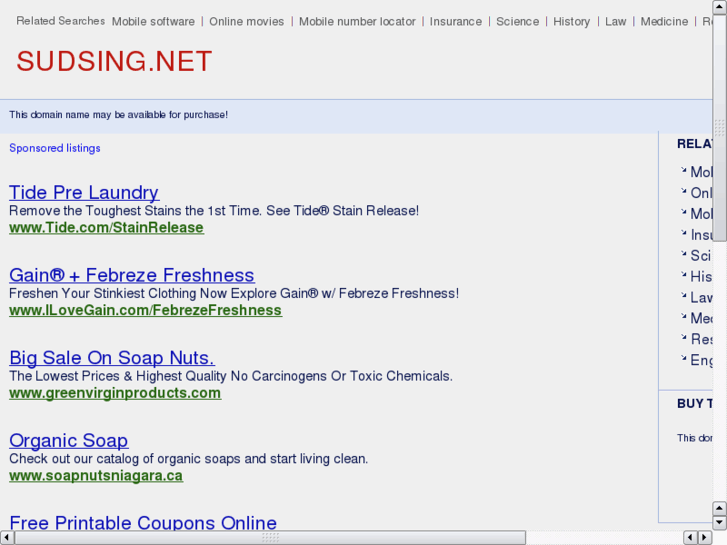Viewport: 727px width, 545px height.
Task: Click the arrow icon beside sidebar 'Onl' link
Action: point(683,190)
